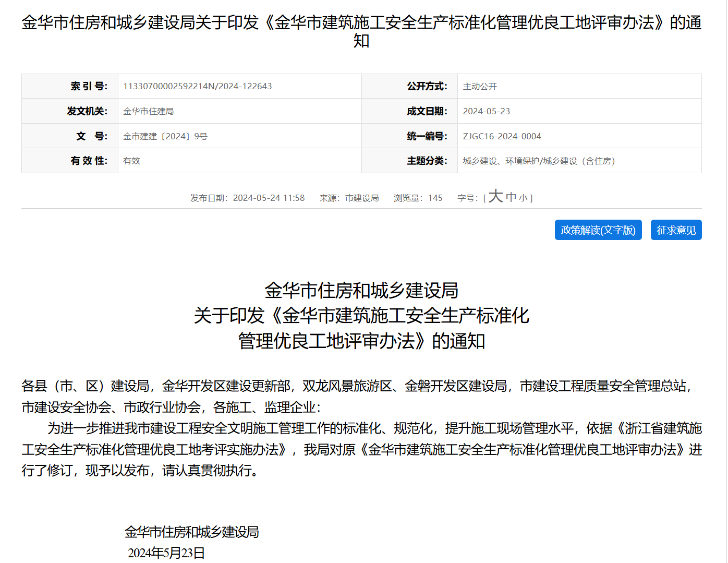Select 大 to enlarge the font size
The height and width of the screenshot is (563, 728).
(x=494, y=197)
